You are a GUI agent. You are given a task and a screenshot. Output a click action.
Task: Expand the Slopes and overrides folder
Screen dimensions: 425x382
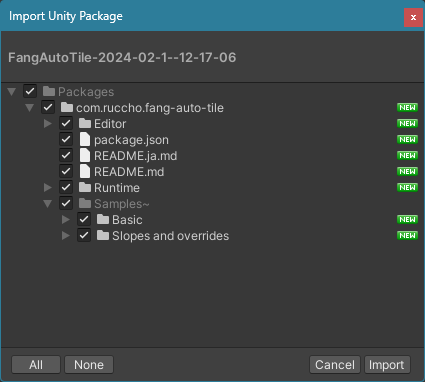click(66, 235)
